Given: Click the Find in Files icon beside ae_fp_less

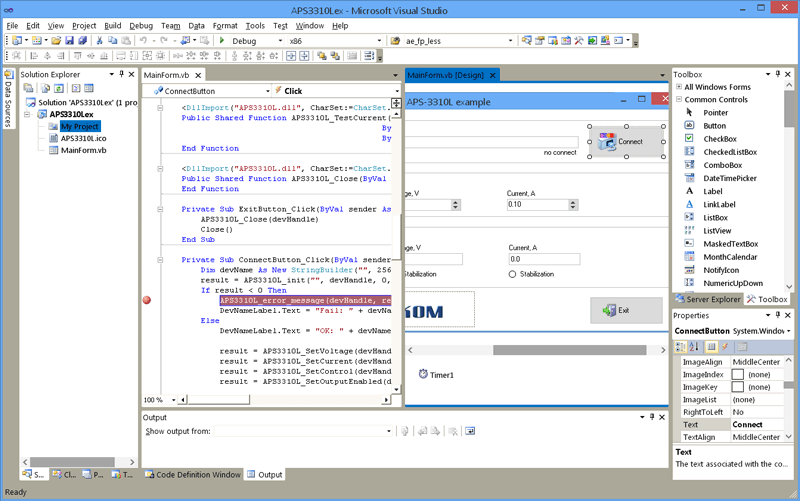Looking at the screenshot, I should pyautogui.click(x=395, y=40).
